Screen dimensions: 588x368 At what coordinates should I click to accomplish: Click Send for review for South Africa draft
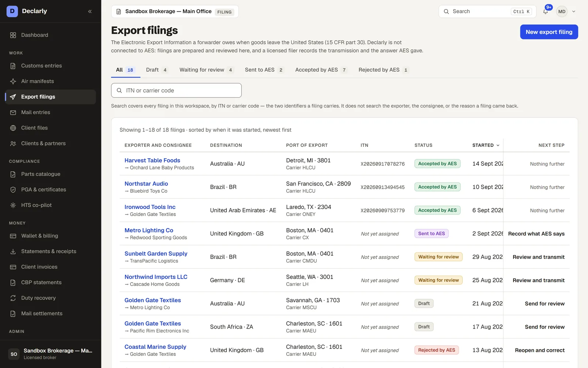545,327
